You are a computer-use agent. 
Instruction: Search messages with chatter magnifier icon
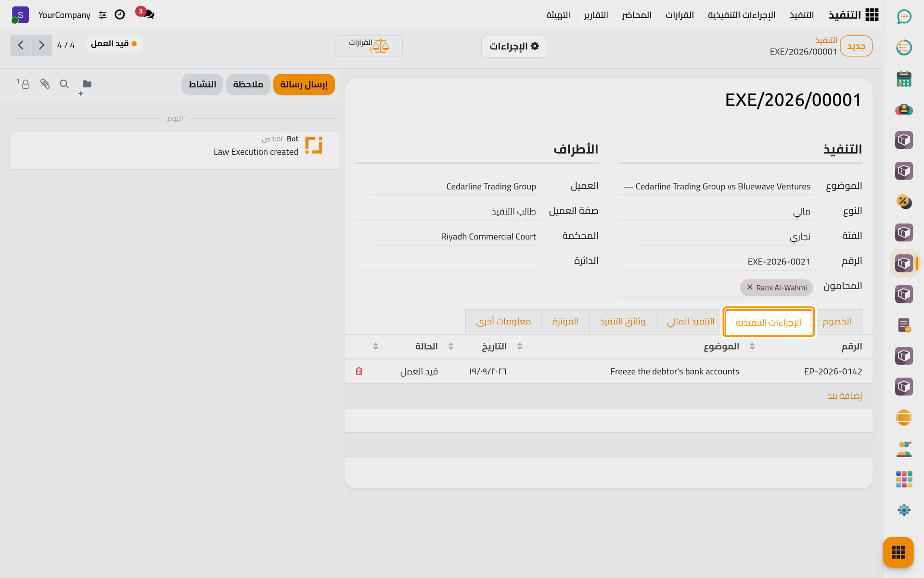(x=64, y=84)
